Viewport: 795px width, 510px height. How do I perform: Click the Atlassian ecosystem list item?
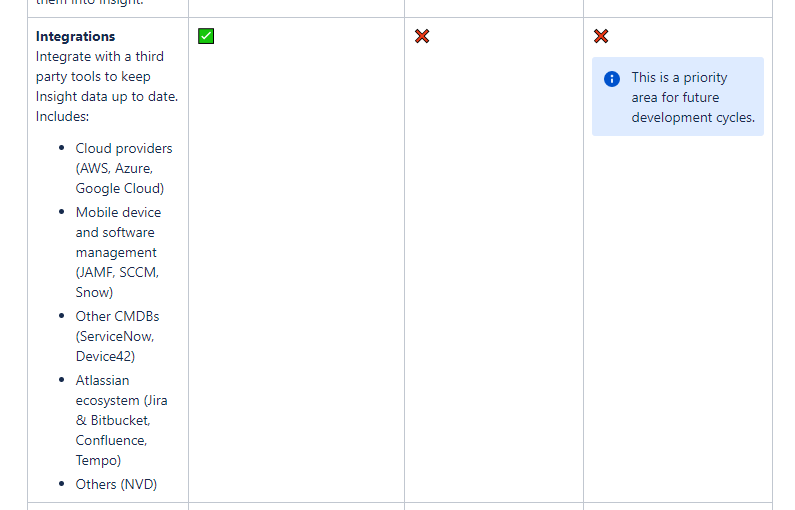[x=122, y=420]
